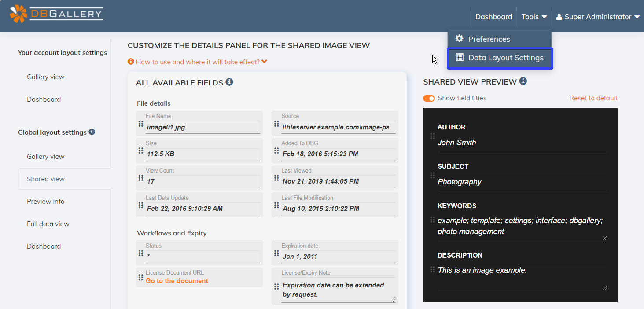Screen dimensions: 644x309
Task: Grab the Source field drag handle
Action: tap(276, 124)
